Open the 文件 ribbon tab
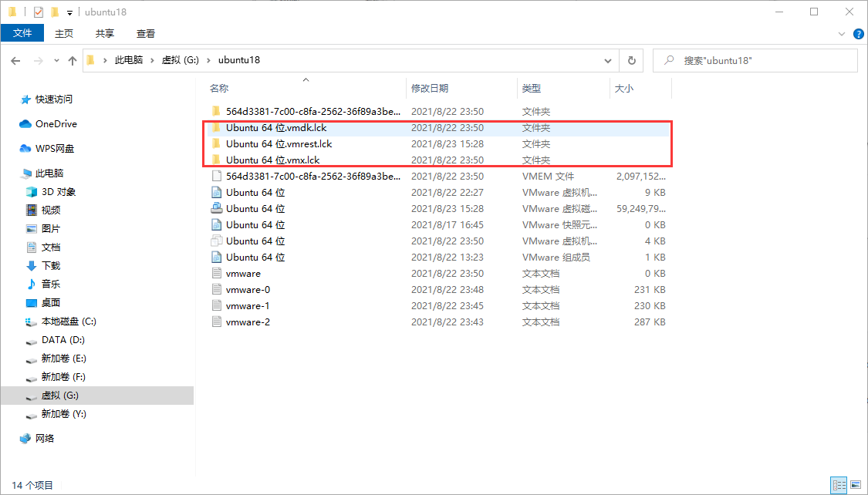The image size is (868, 495). click(22, 33)
